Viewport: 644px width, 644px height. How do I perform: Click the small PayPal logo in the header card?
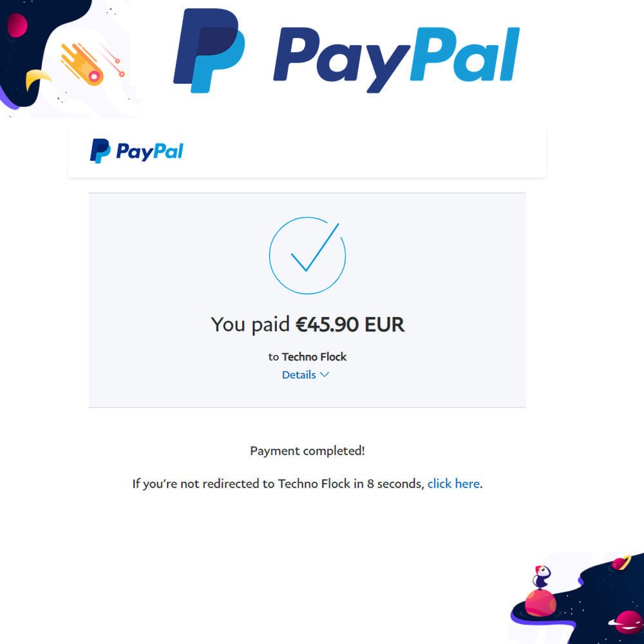click(137, 151)
